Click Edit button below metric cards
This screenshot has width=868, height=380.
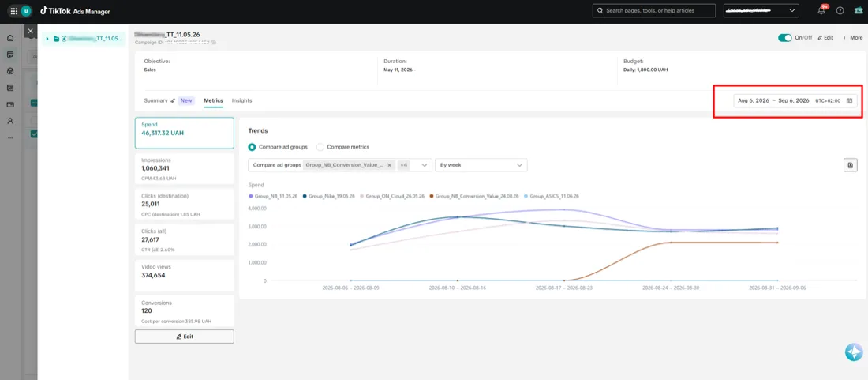[x=185, y=337]
